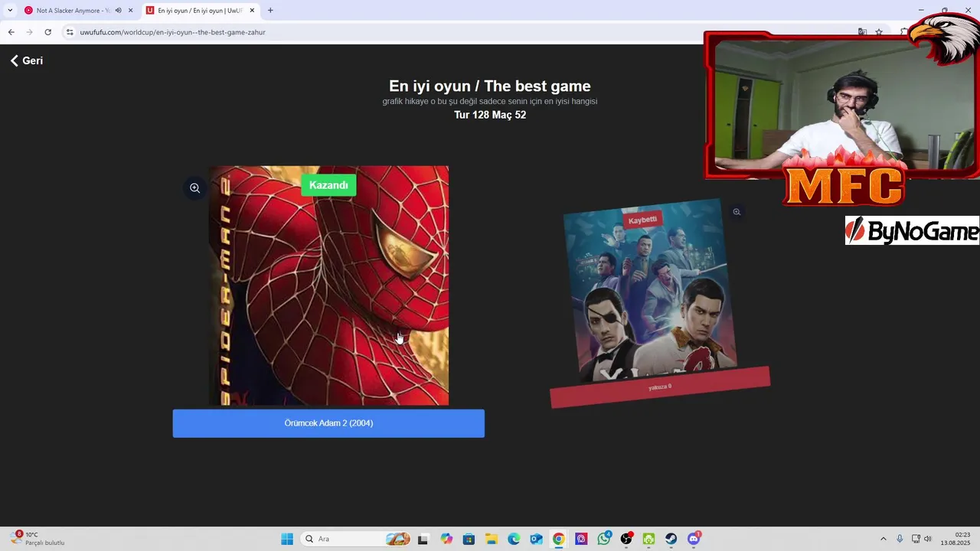Open volume control in system tray
This screenshot has height=551, width=980.
(928, 539)
